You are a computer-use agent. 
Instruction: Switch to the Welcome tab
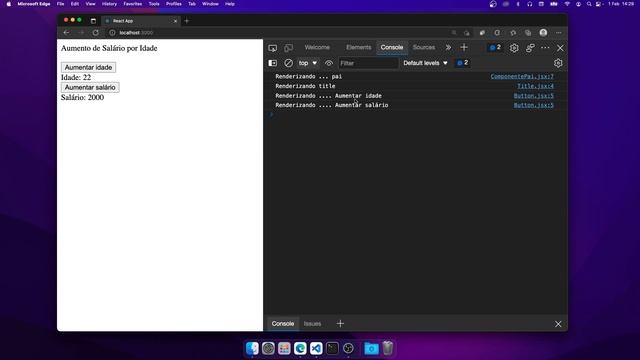click(x=317, y=47)
